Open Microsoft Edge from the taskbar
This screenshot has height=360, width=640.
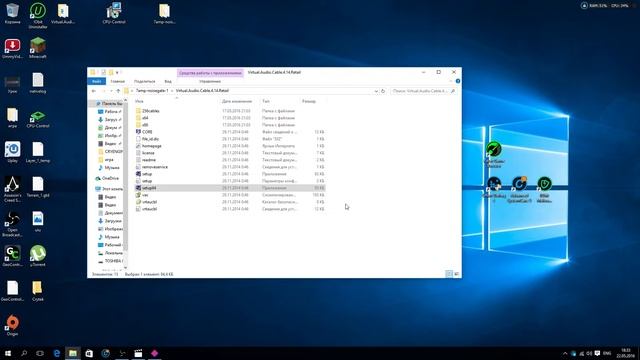[57, 353]
